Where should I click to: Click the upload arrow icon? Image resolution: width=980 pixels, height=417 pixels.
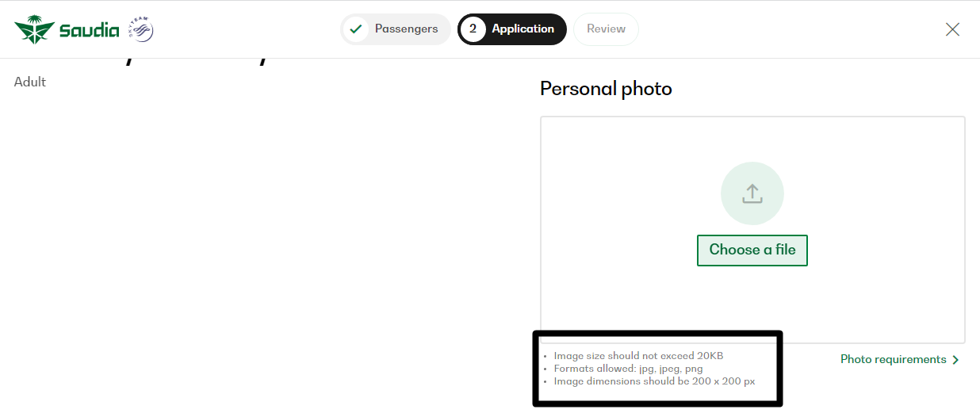pyautogui.click(x=752, y=193)
